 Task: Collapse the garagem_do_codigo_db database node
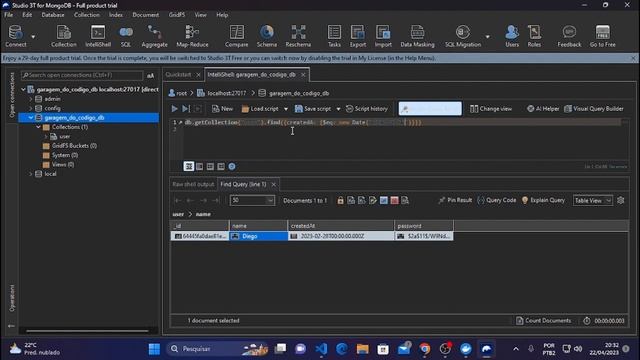pos(31,118)
